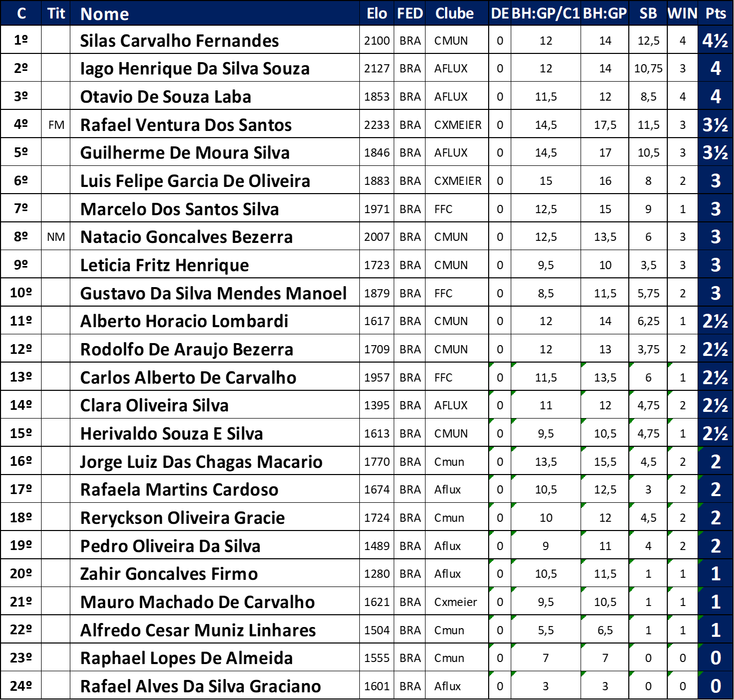Select the 'BH:GP/C1' tiebreak column header
Image resolution: width=734 pixels, height=700 pixels.
pos(546,13)
